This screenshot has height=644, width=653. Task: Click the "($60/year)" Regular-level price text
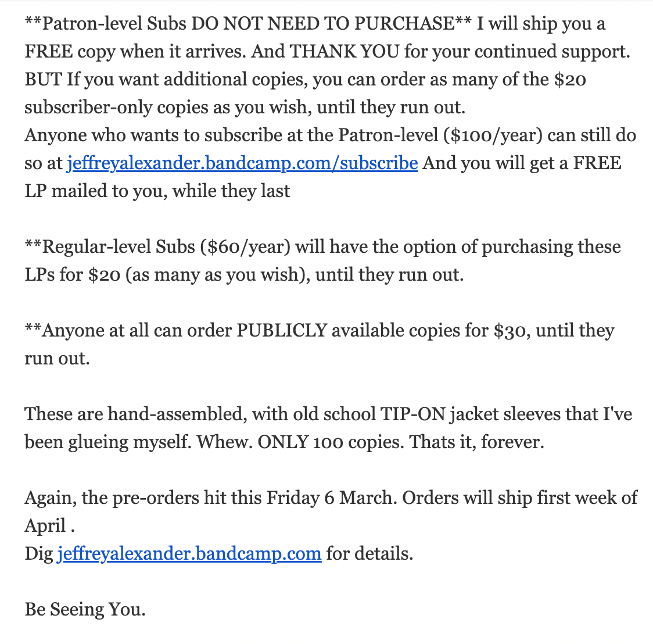coord(245,247)
